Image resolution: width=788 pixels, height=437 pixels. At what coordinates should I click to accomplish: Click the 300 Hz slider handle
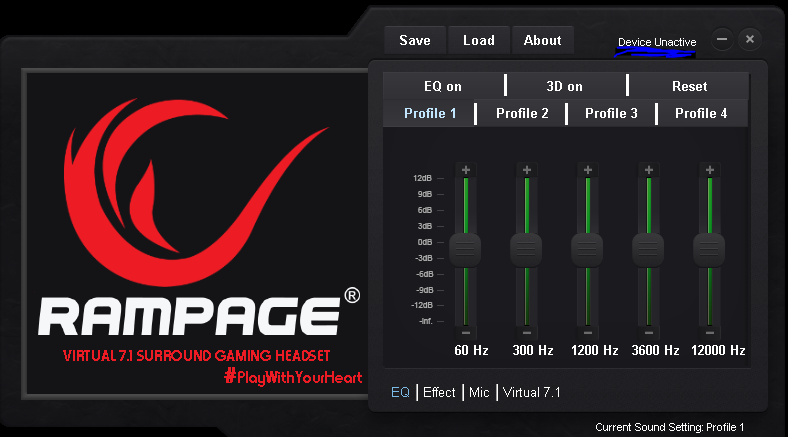[526, 250]
